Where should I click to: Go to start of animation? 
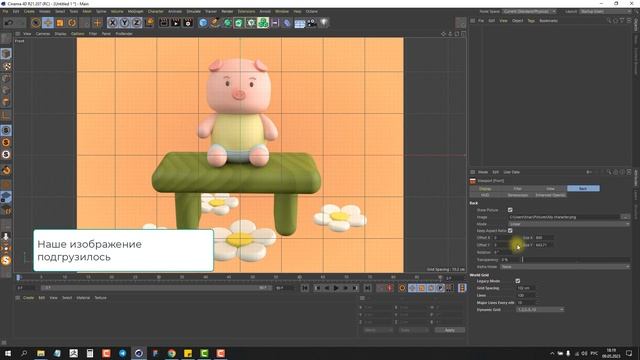point(305,288)
